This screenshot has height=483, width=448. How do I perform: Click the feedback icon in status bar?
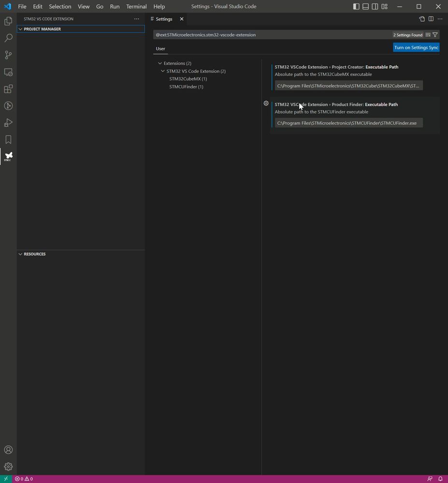(x=430, y=479)
